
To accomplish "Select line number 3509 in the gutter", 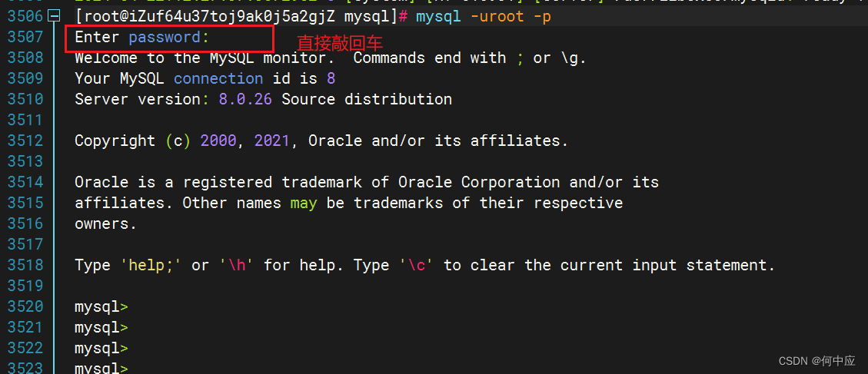I will pos(25,79).
